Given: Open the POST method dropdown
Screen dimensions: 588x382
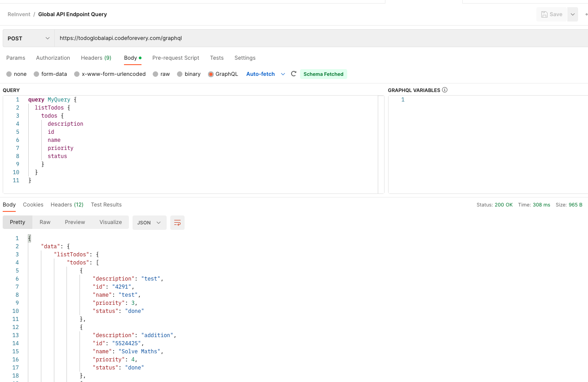Looking at the screenshot, I should pyautogui.click(x=29, y=39).
